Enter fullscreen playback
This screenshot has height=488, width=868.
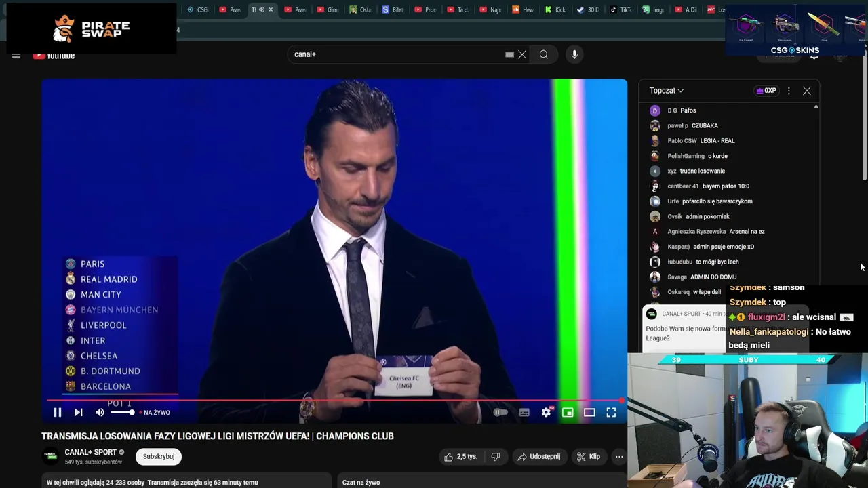tap(611, 412)
